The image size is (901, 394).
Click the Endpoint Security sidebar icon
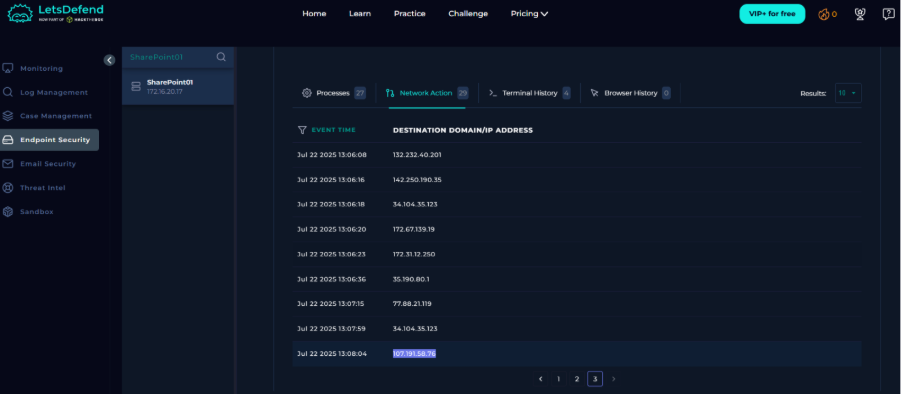tap(8, 140)
